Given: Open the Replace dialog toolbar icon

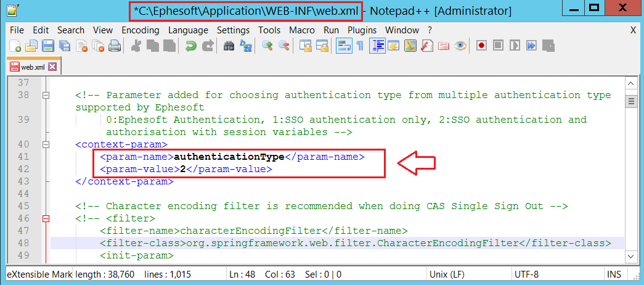Looking at the screenshot, I should 246,45.
